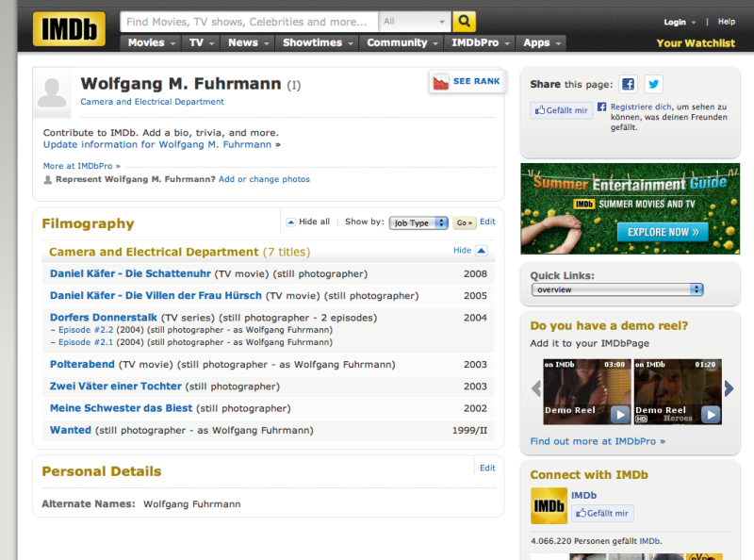This screenshot has width=754, height=560.
Task: Share page via Twitter icon
Action: tap(653, 84)
